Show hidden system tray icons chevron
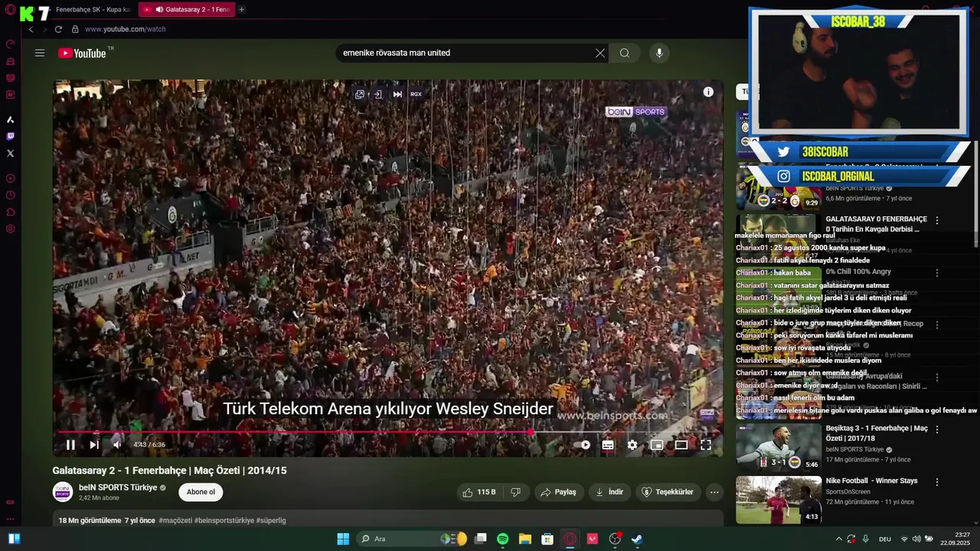Viewport: 980px width, 551px height. coord(839,539)
